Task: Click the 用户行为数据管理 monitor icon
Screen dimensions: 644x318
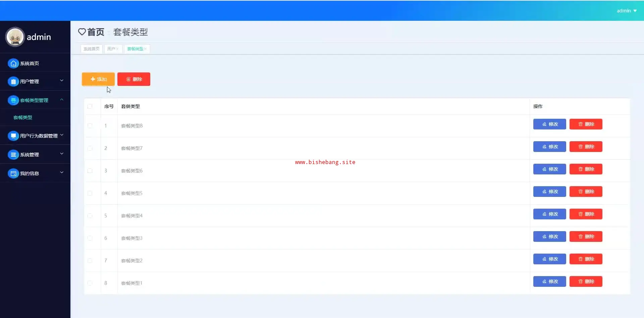Action: point(13,136)
